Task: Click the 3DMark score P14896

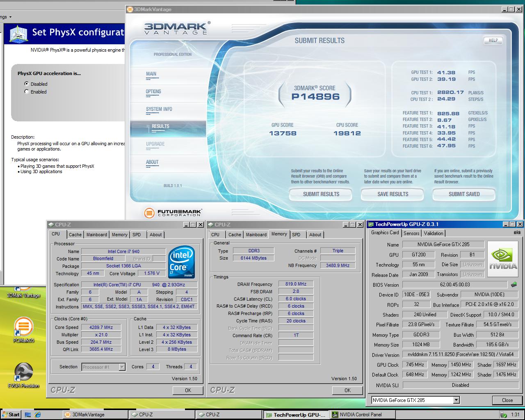Action: tap(316, 97)
